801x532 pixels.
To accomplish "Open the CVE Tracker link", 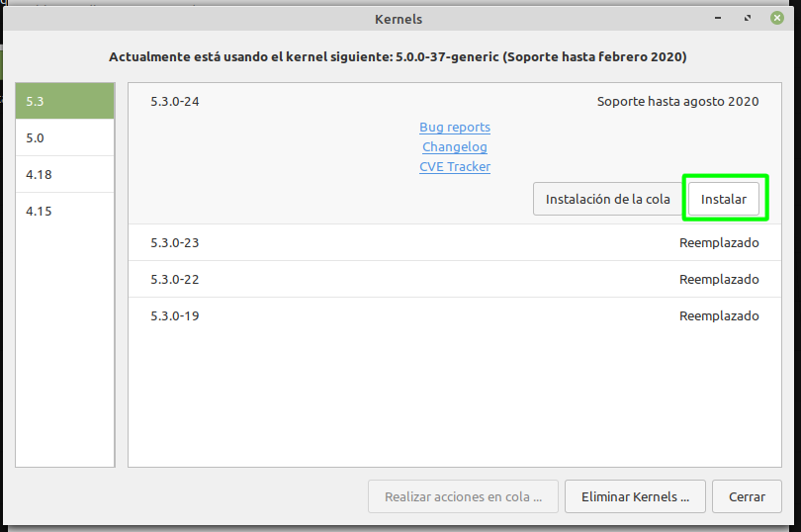I will (455, 167).
